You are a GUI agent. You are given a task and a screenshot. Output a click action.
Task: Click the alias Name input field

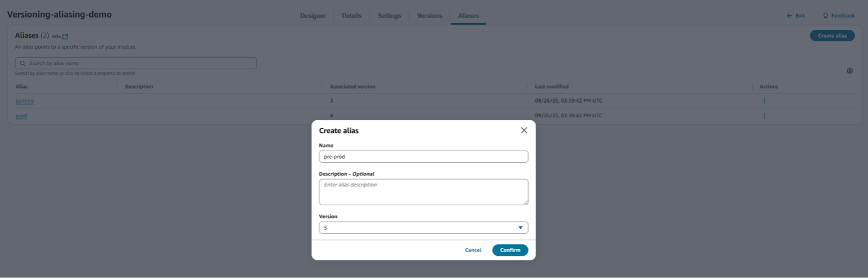tap(423, 157)
